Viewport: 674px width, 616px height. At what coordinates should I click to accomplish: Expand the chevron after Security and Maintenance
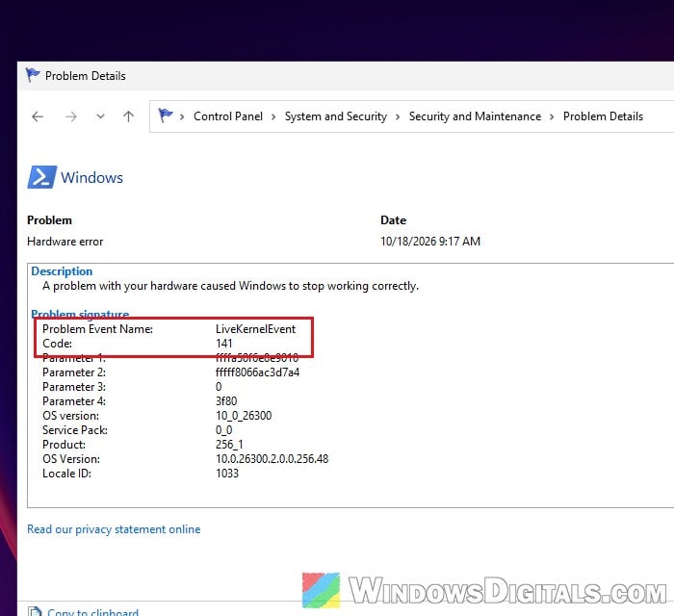pos(552,116)
